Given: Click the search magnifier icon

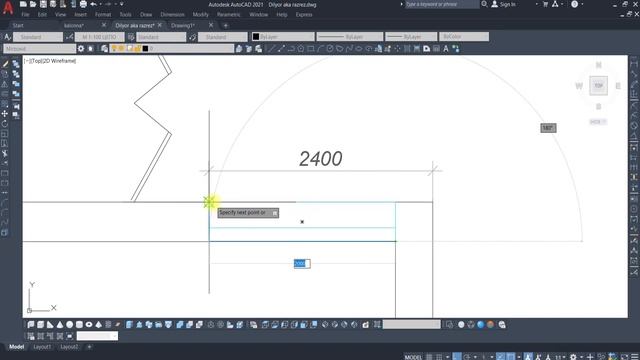Looking at the screenshot, I should pyautogui.click(x=484, y=4).
